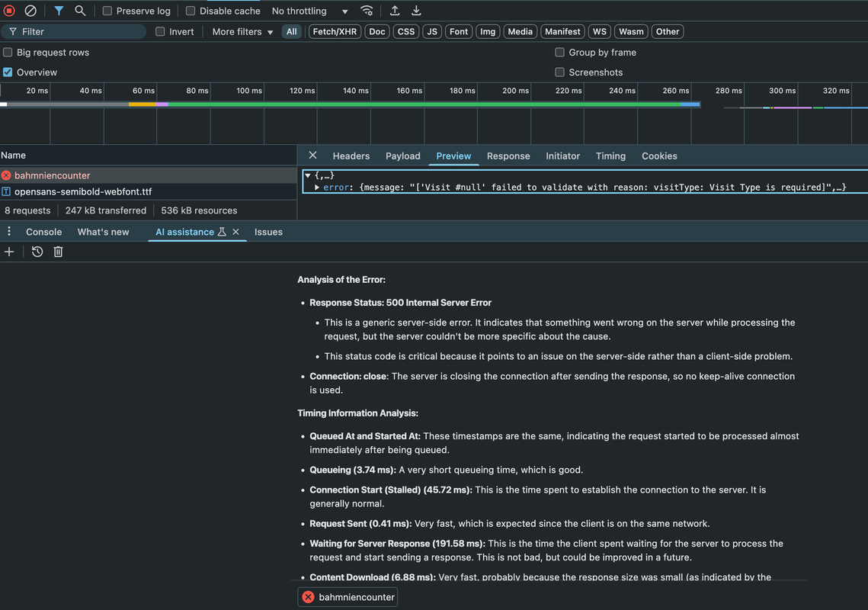This screenshot has height=610, width=868.
Task: Collapse the root JSON object
Action: click(308, 175)
